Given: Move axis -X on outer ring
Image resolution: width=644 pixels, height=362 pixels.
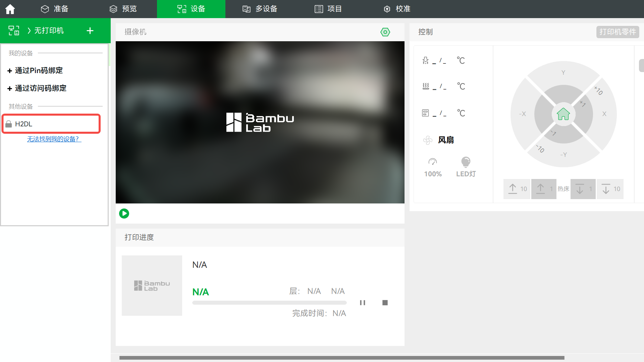Looking at the screenshot, I should pyautogui.click(x=522, y=114).
